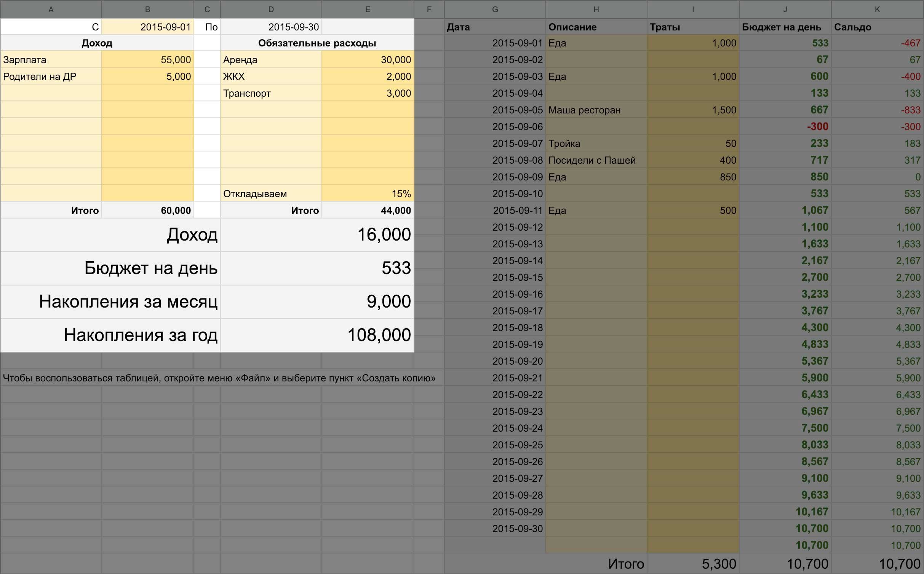Select the large 16,000 income value
The height and width of the screenshot is (574, 924).
pyautogui.click(x=317, y=235)
